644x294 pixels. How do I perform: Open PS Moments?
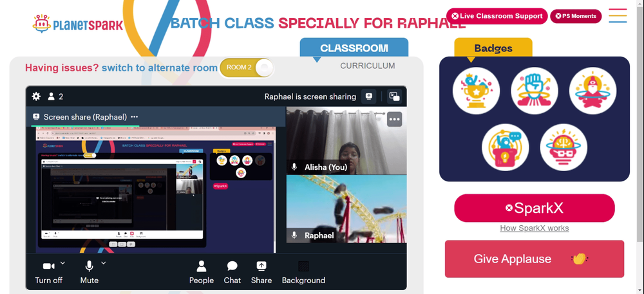(576, 16)
